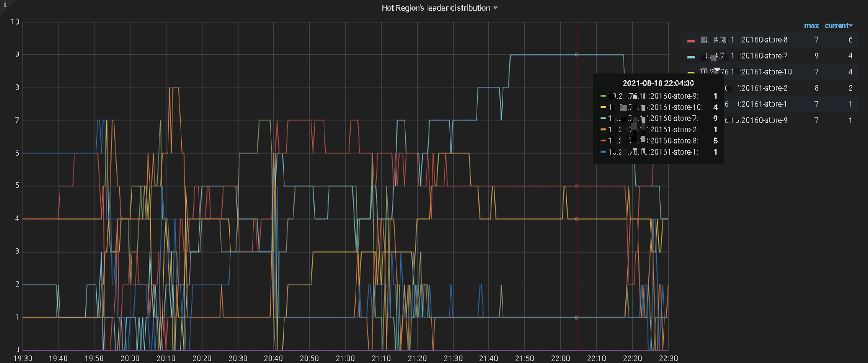Screen dimensions: 868x363
Task: Select the 20160-store-9 legend entry
Action: 763,120
